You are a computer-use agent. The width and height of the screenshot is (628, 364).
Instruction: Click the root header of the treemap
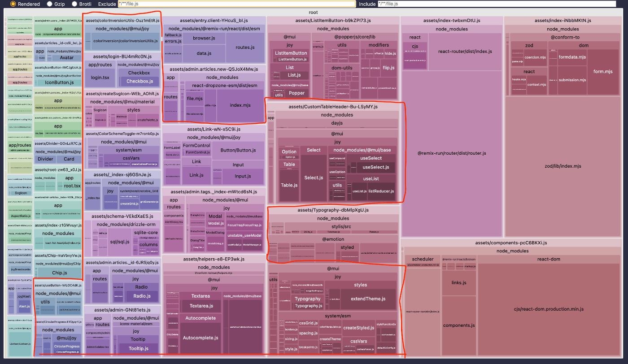314,13
